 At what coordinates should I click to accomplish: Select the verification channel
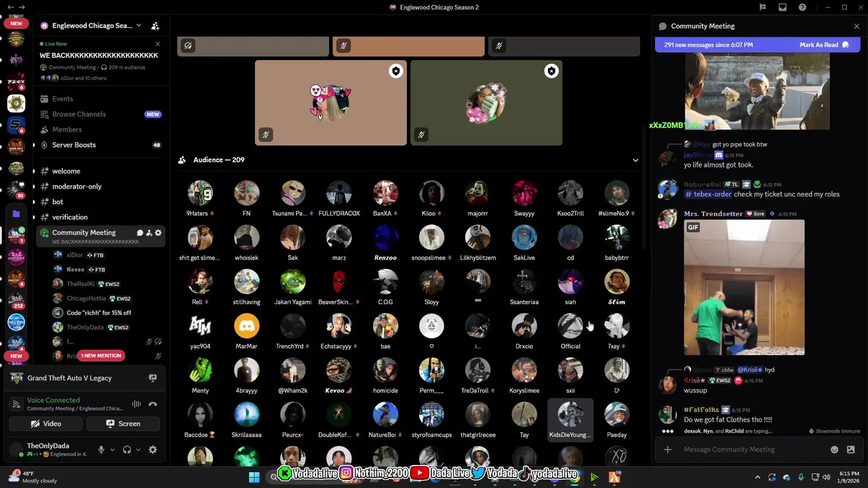pos(101,217)
